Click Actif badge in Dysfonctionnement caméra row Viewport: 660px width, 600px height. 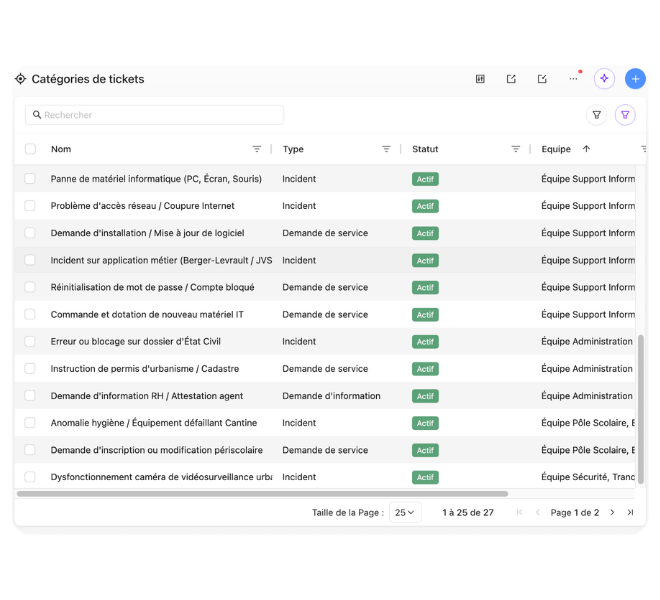pyautogui.click(x=425, y=477)
